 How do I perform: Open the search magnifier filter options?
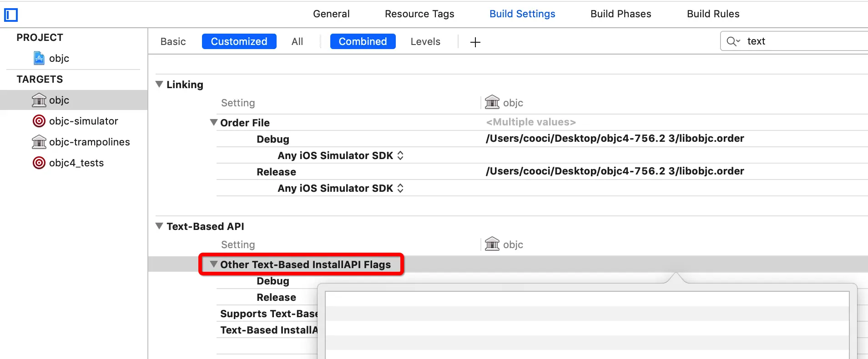(x=733, y=41)
